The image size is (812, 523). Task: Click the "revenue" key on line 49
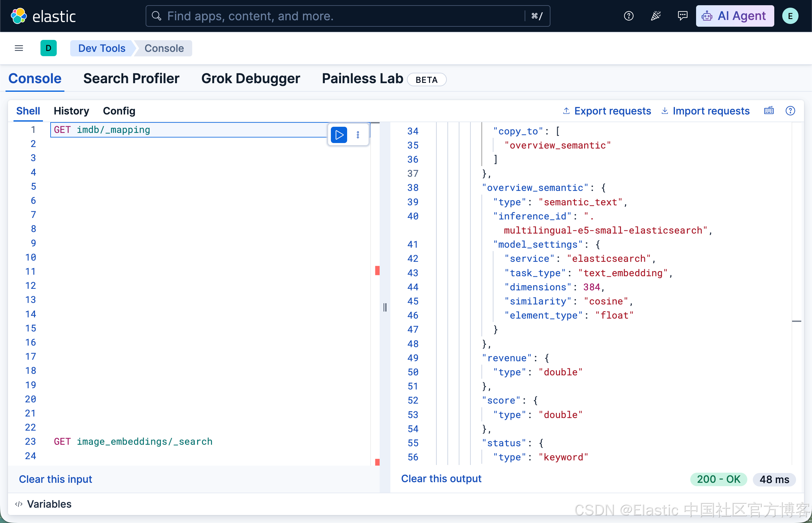click(x=507, y=358)
